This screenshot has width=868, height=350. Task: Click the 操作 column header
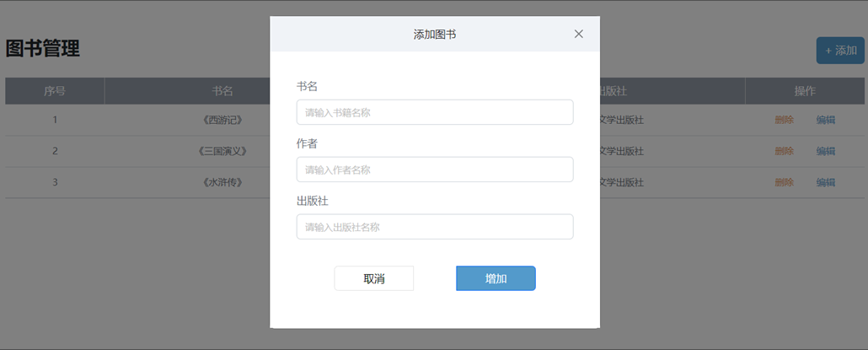(x=805, y=91)
